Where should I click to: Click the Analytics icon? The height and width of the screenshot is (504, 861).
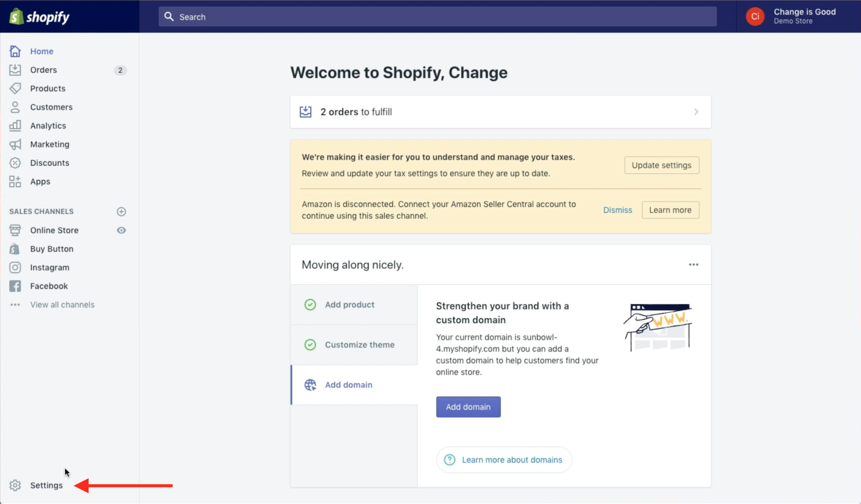(15, 125)
